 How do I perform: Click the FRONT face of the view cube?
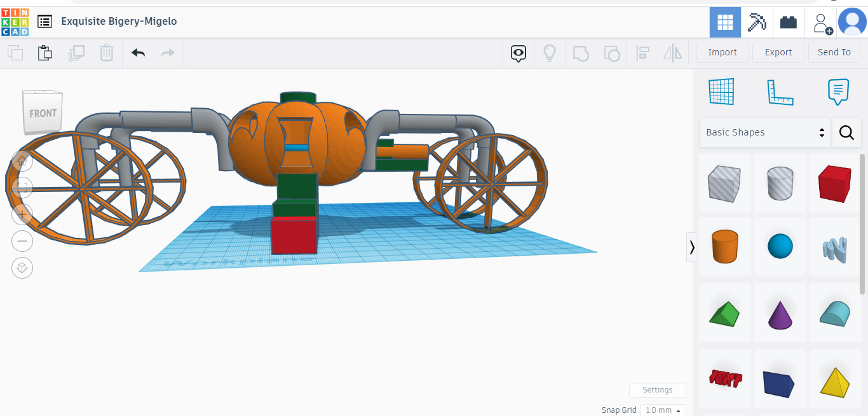pos(42,113)
